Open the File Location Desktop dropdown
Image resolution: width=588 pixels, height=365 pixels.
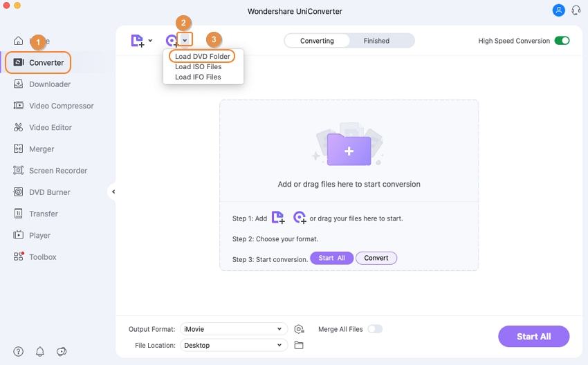234,345
